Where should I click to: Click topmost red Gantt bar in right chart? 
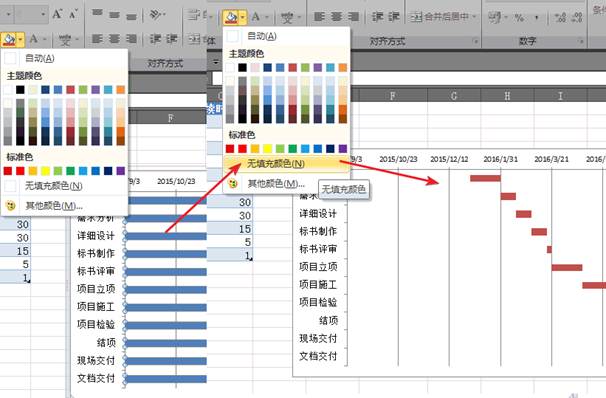tap(485, 178)
